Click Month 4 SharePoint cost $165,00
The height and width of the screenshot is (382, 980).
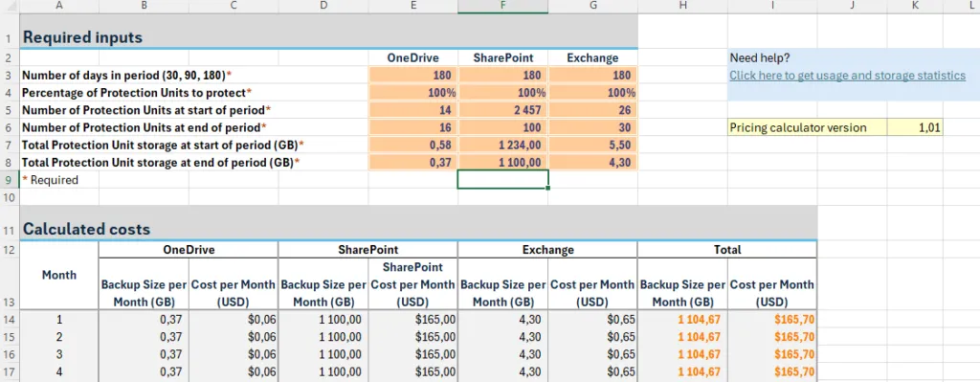pyautogui.click(x=413, y=371)
